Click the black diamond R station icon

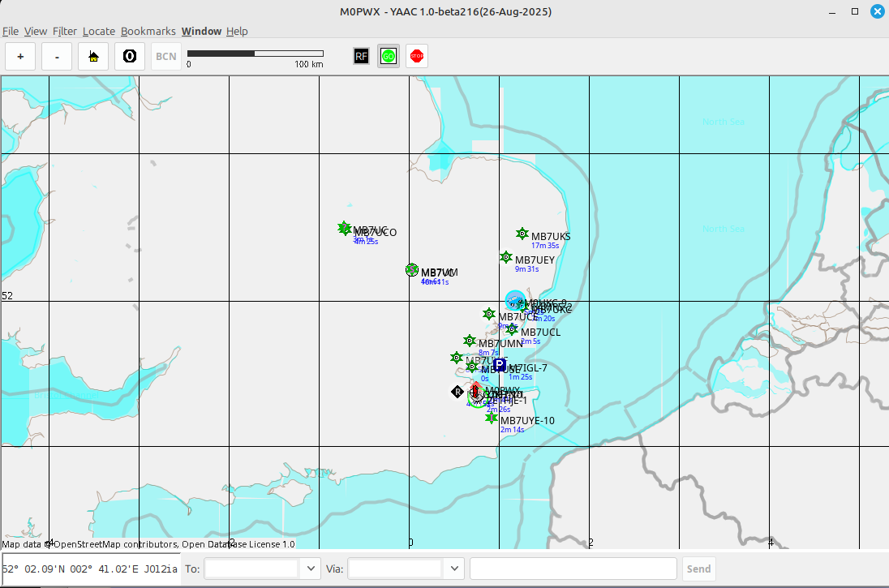pyautogui.click(x=457, y=392)
